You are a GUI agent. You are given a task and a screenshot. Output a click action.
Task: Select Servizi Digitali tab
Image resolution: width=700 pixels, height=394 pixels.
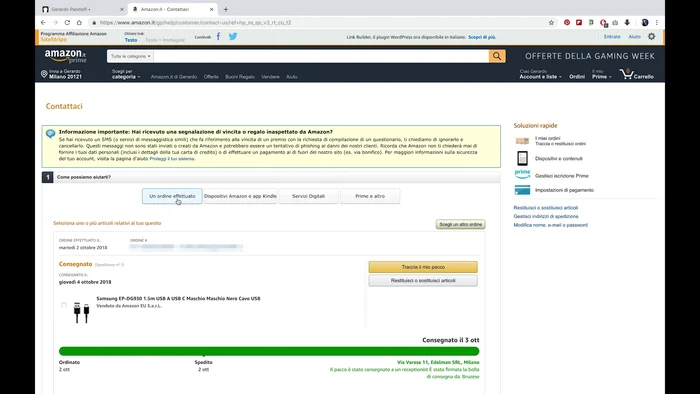tap(308, 196)
